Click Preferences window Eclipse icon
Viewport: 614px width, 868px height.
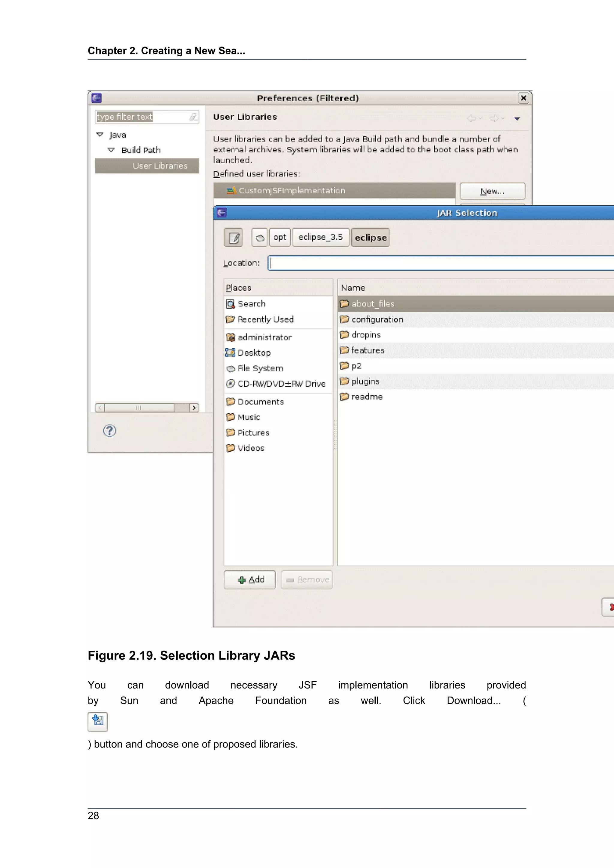click(x=97, y=98)
